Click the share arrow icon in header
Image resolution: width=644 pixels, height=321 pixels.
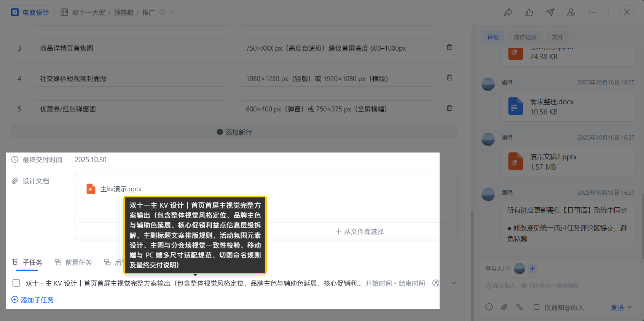[x=508, y=13]
